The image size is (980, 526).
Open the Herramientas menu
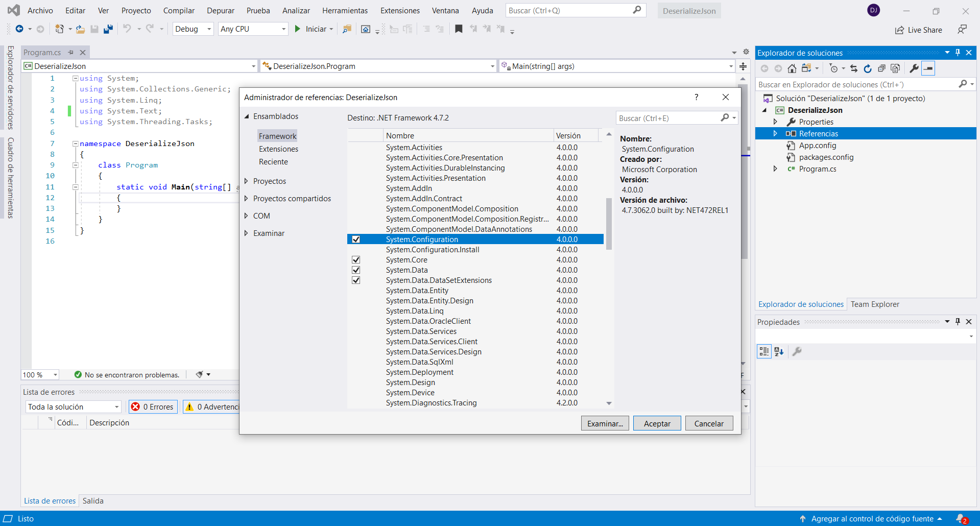(x=345, y=11)
